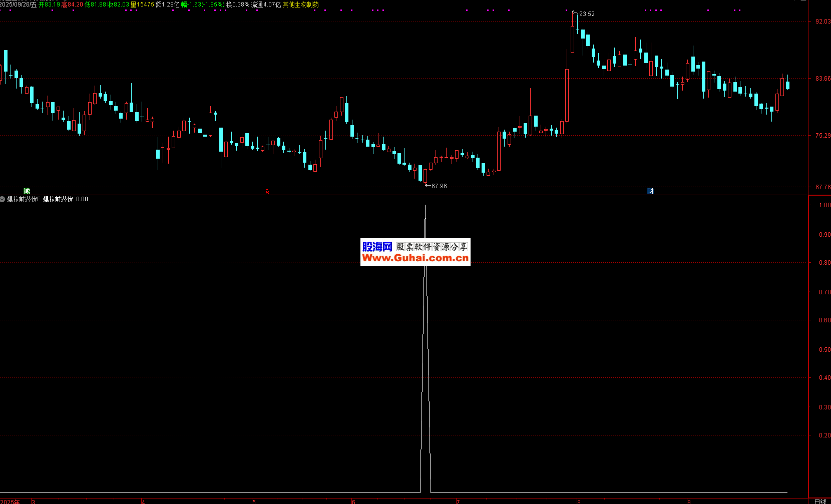The width and height of the screenshot is (831, 504).
Task: Click month 5 marker on time axis
Action: pyautogui.click(x=254, y=501)
